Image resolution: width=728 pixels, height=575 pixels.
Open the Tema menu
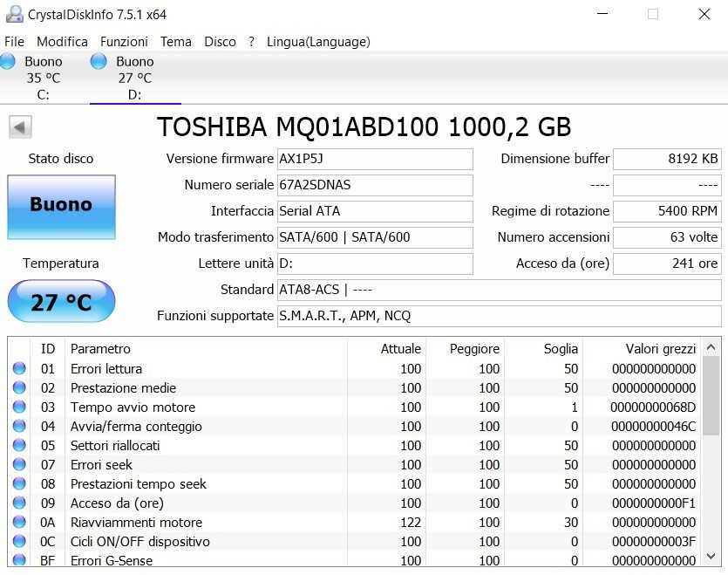click(175, 42)
